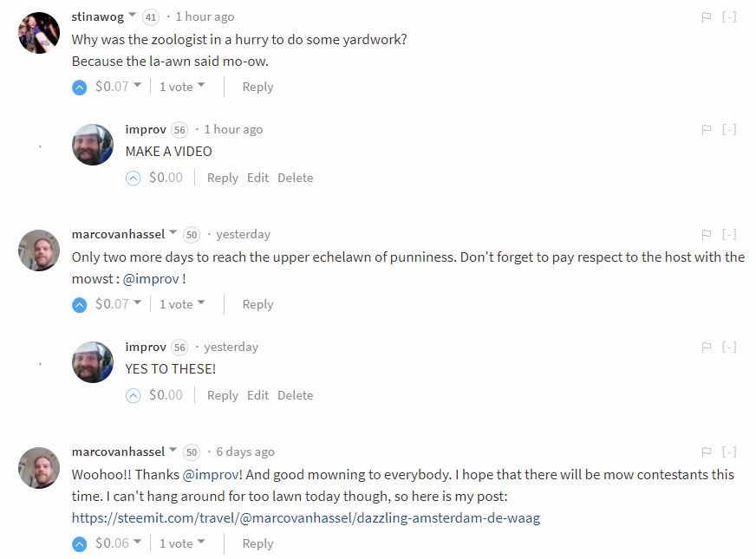Collapse stinawog's comment thread

click(x=729, y=16)
